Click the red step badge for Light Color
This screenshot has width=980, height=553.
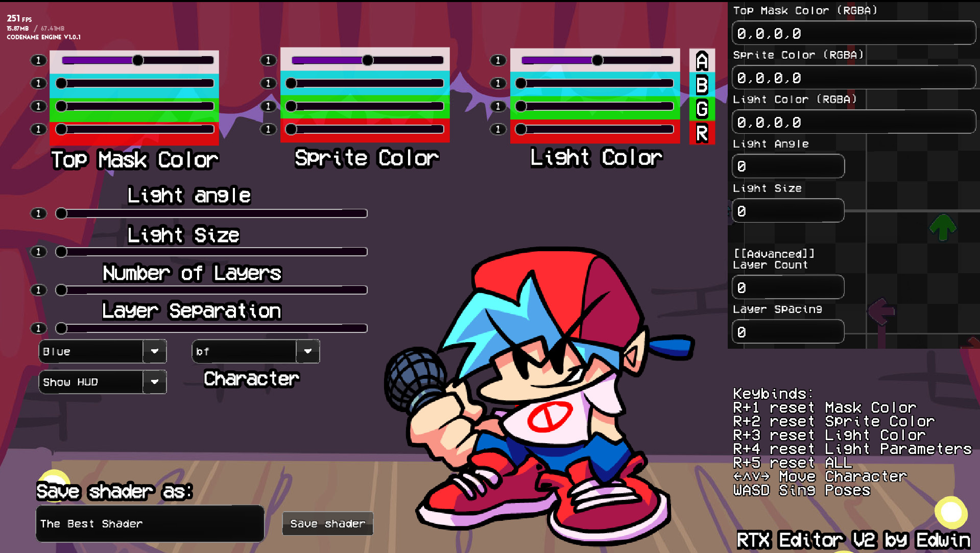click(498, 129)
